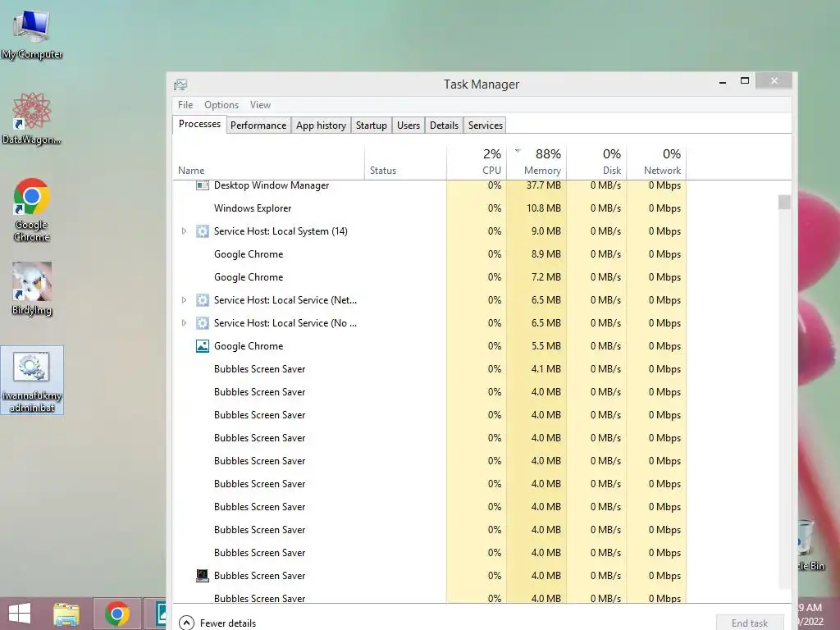Switch to the Services tab
The width and height of the screenshot is (840, 630).
point(486,126)
